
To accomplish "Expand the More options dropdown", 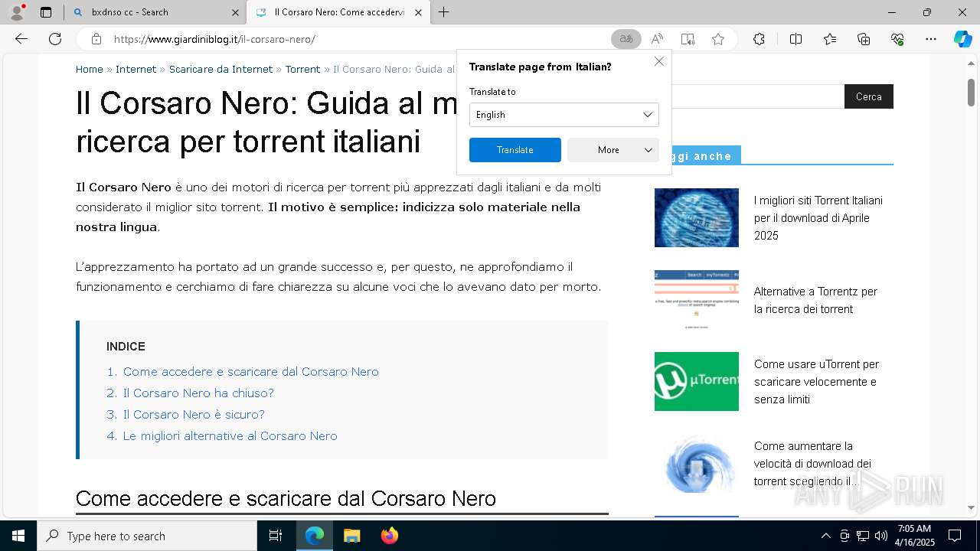I will point(613,150).
